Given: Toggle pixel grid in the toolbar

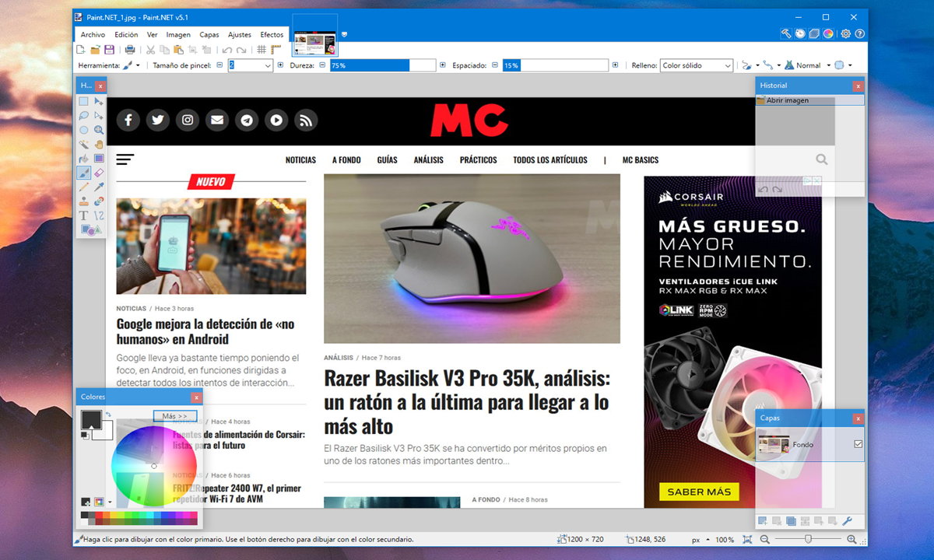Looking at the screenshot, I should coord(262,50).
